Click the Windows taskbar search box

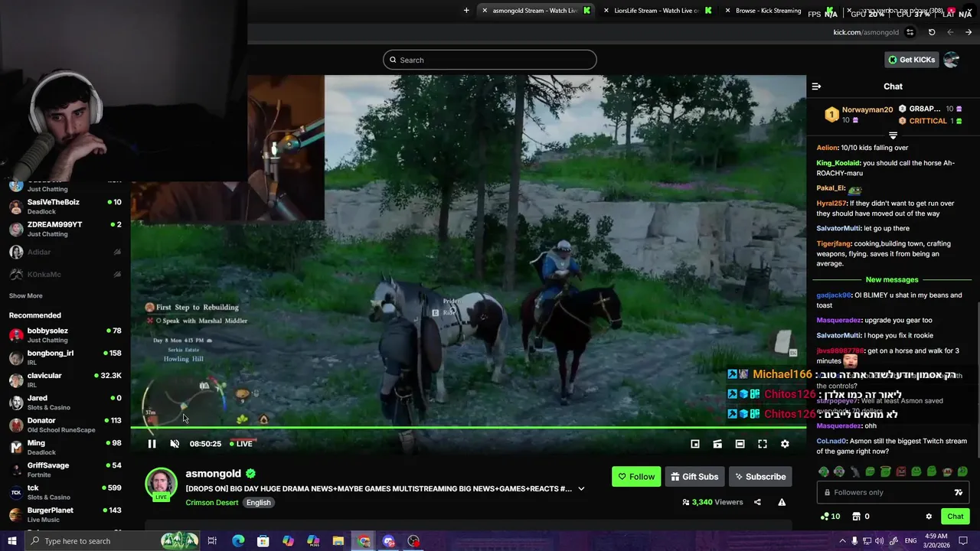[x=113, y=541]
